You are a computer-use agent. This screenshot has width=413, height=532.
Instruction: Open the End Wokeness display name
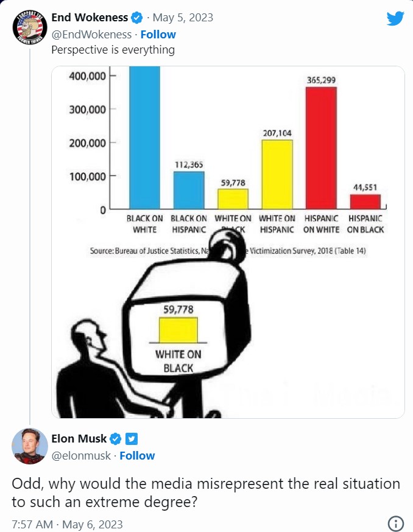[90, 18]
